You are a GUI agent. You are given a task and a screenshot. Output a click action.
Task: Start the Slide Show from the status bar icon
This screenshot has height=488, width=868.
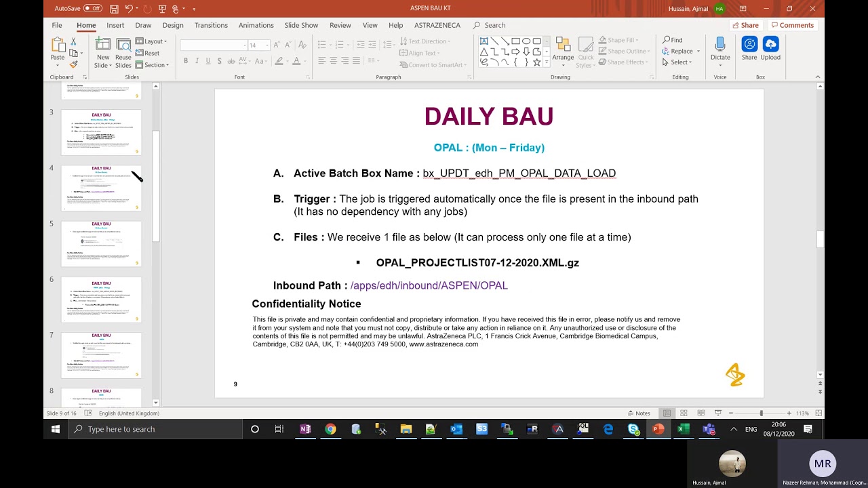pos(717,413)
